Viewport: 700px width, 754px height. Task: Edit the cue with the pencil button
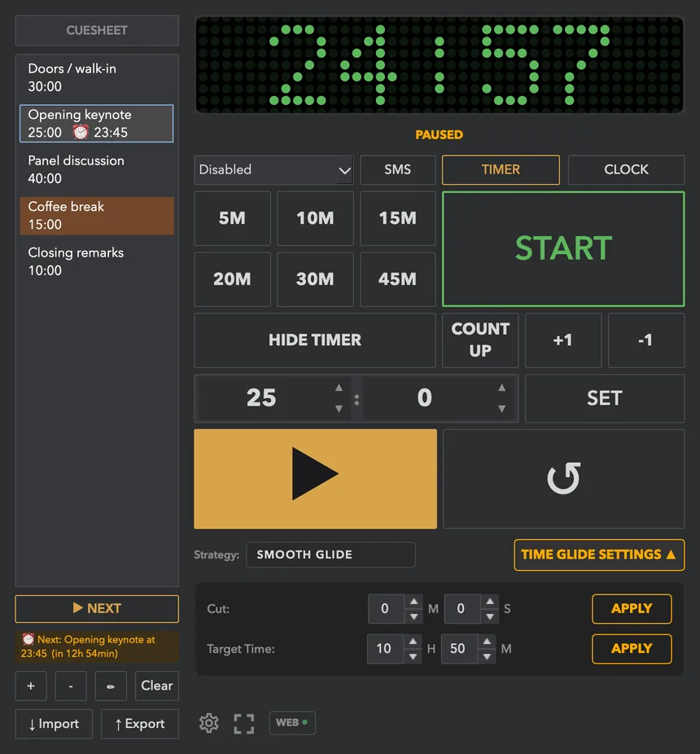coord(111,686)
